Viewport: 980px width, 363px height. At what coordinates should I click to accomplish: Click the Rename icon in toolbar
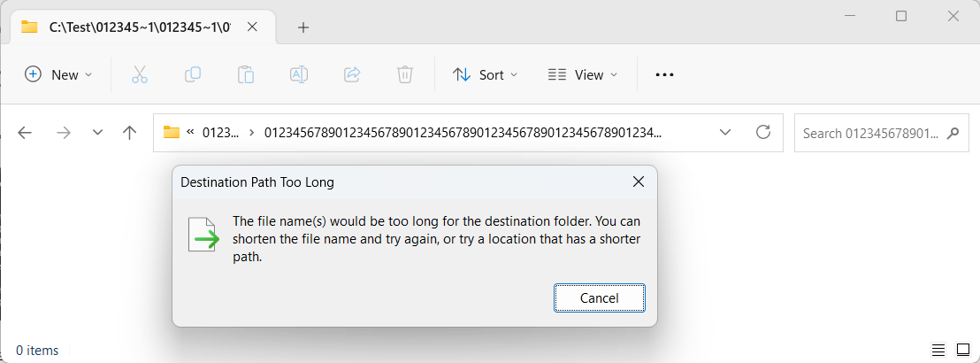299,75
